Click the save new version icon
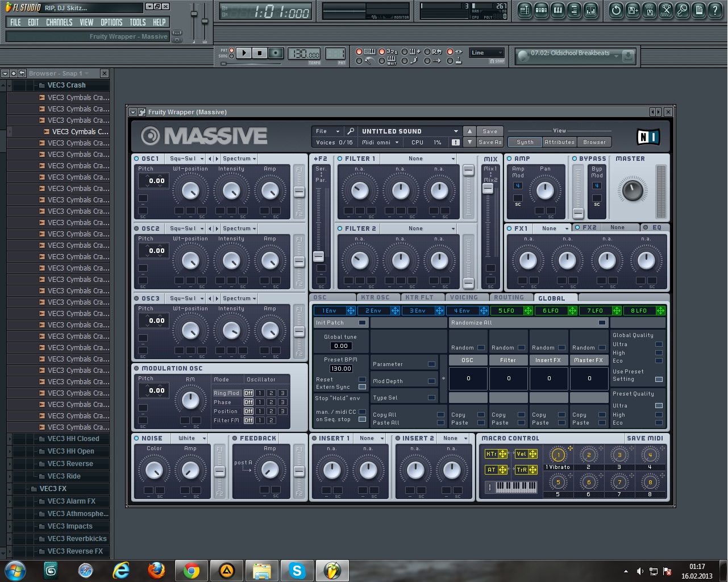 point(633,10)
